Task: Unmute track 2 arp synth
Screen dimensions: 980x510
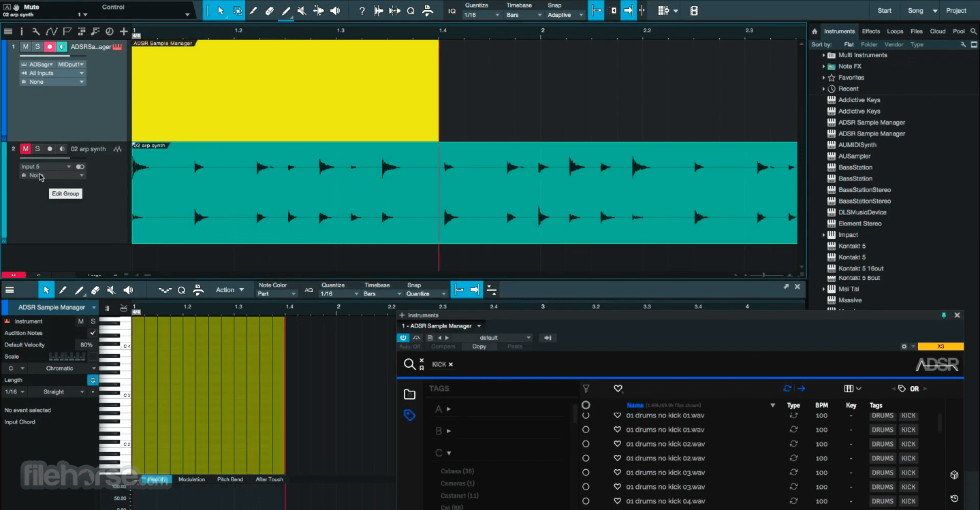Action: tap(25, 149)
